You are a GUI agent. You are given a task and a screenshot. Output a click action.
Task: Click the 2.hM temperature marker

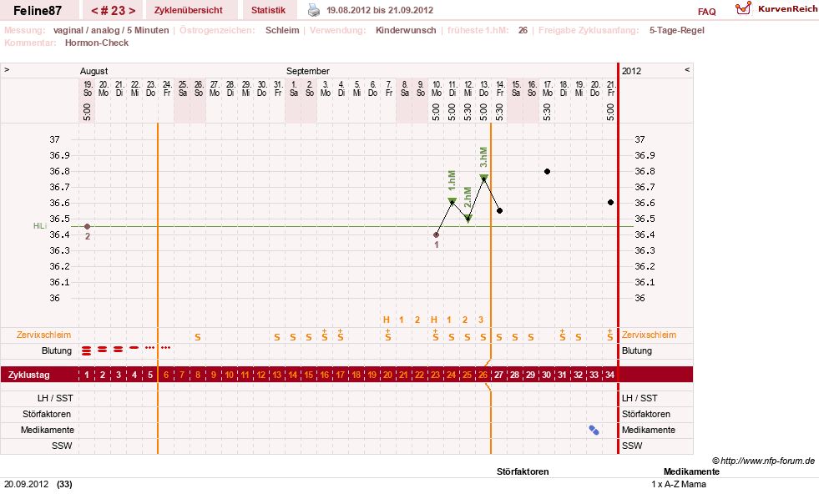(468, 219)
